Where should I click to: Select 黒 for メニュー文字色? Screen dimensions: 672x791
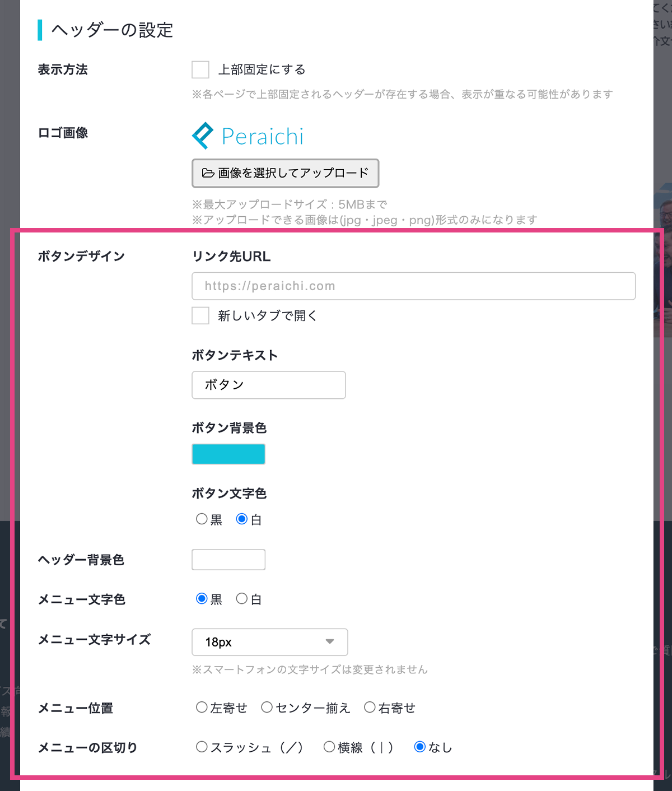point(202,599)
